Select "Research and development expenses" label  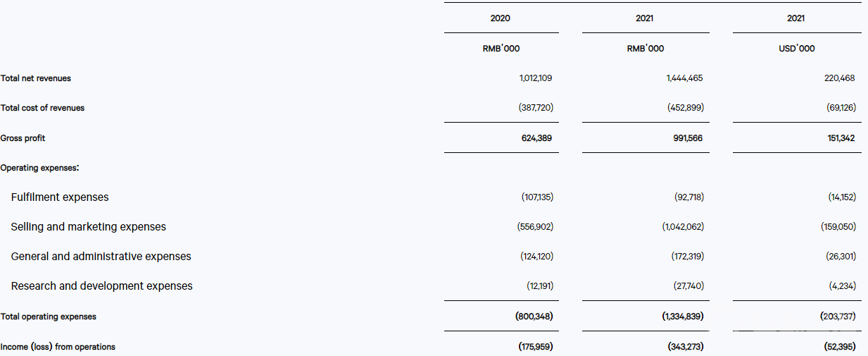tap(101, 286)
